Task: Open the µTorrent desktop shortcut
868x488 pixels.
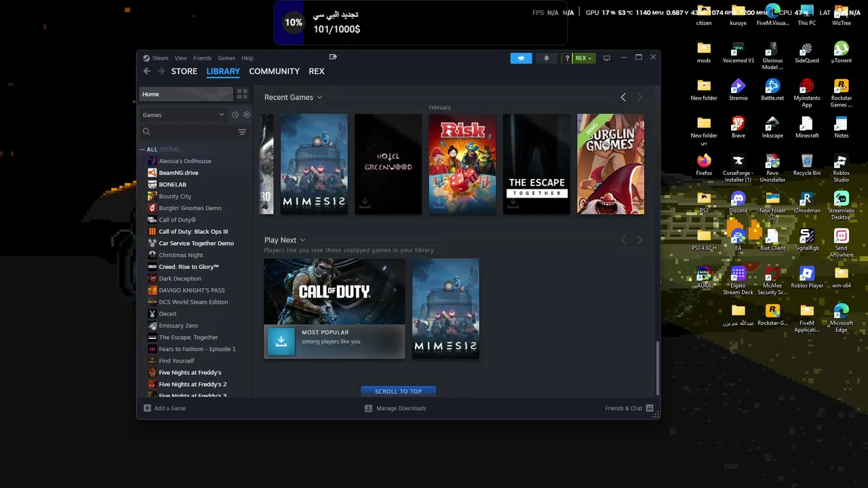Action: tap(841, 52)
